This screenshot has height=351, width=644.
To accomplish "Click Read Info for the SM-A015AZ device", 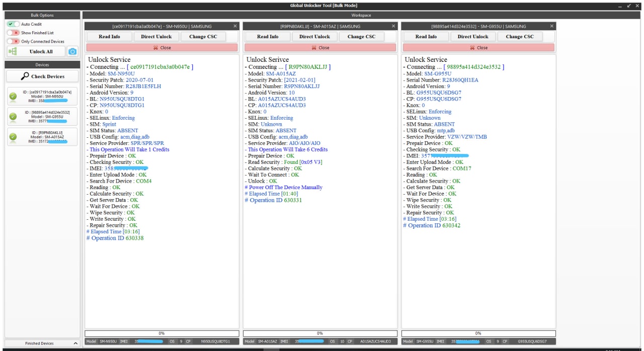I will point(268,37).
